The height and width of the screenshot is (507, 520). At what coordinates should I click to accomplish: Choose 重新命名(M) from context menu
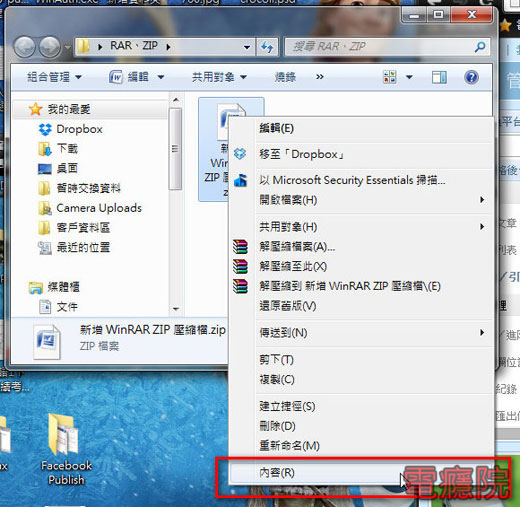click(361, 446)
